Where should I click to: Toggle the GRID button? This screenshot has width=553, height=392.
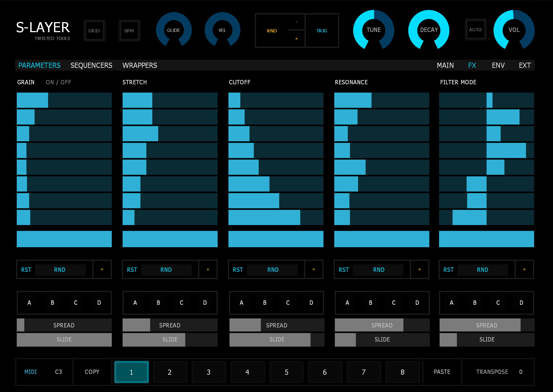[x=94, y=31]
